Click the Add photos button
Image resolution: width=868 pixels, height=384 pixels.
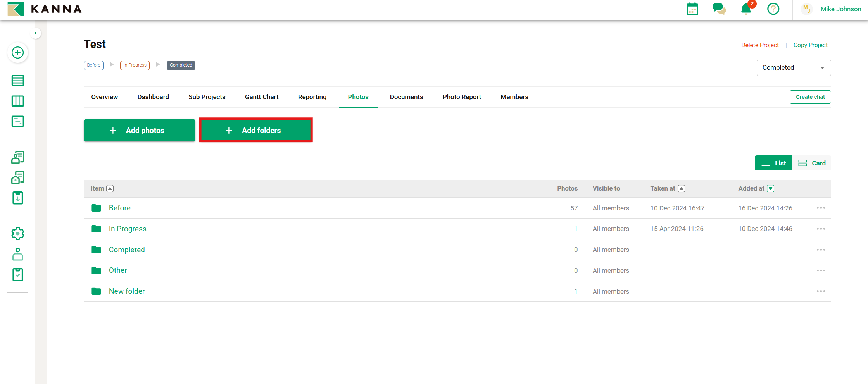[139, 131]
